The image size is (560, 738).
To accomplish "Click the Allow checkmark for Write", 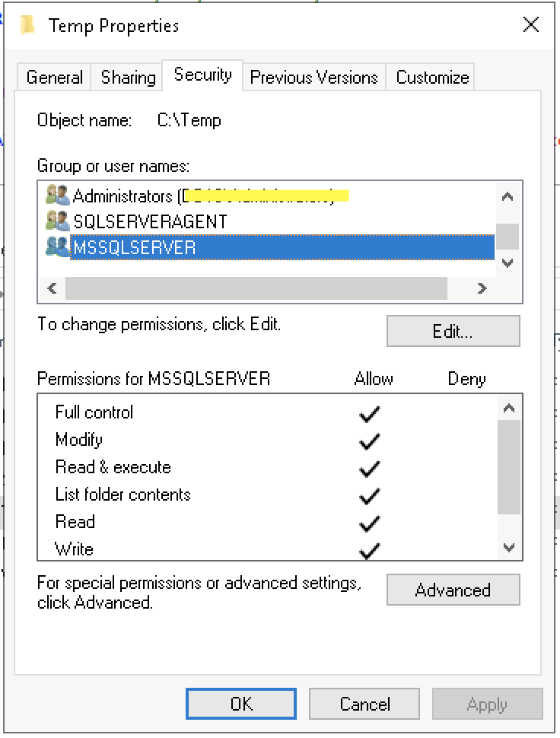I will pos(368,548).
